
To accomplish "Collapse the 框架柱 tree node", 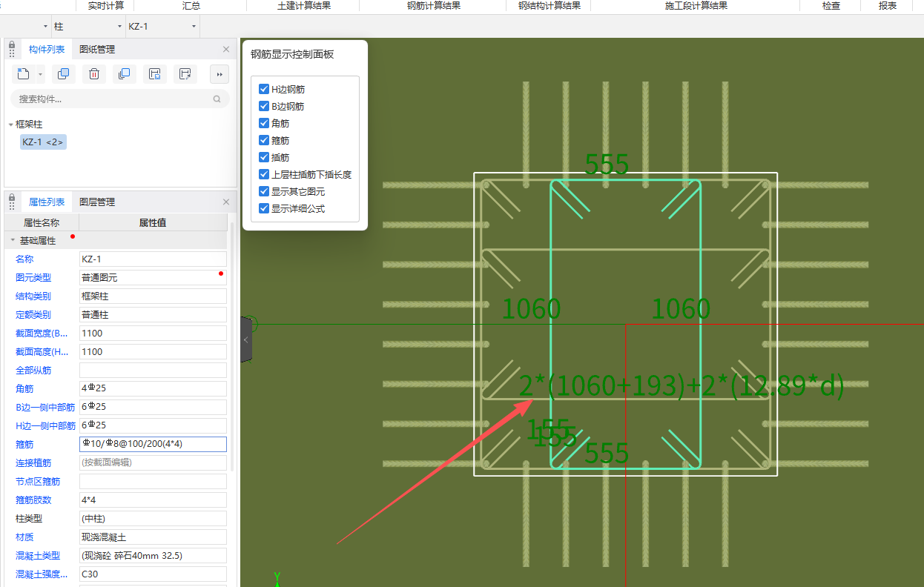I will point(11,125).
